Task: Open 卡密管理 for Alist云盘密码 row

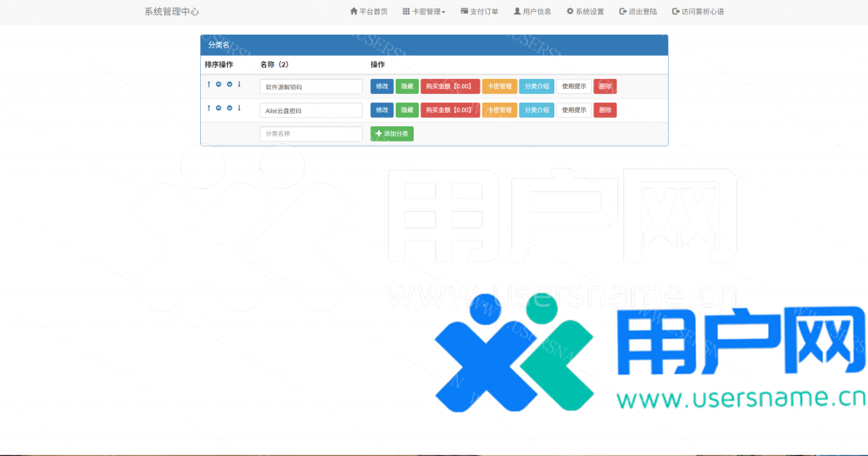Action: [499, 110]
